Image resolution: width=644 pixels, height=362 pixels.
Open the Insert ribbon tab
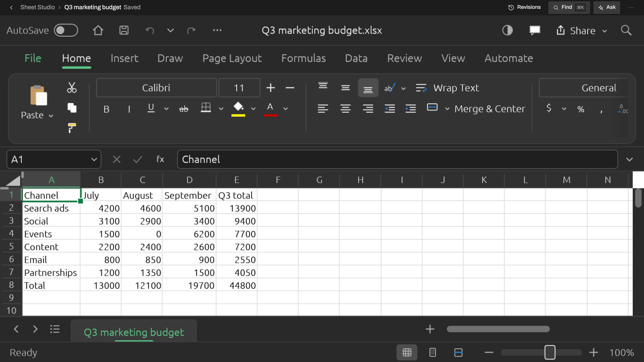point(124,58)
